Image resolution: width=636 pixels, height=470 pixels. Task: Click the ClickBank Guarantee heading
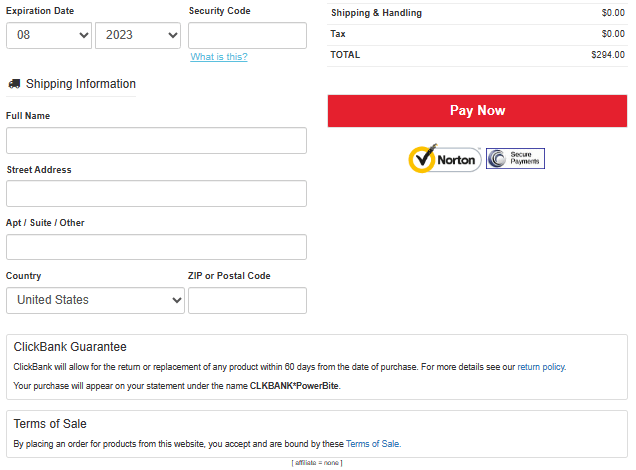70,347
